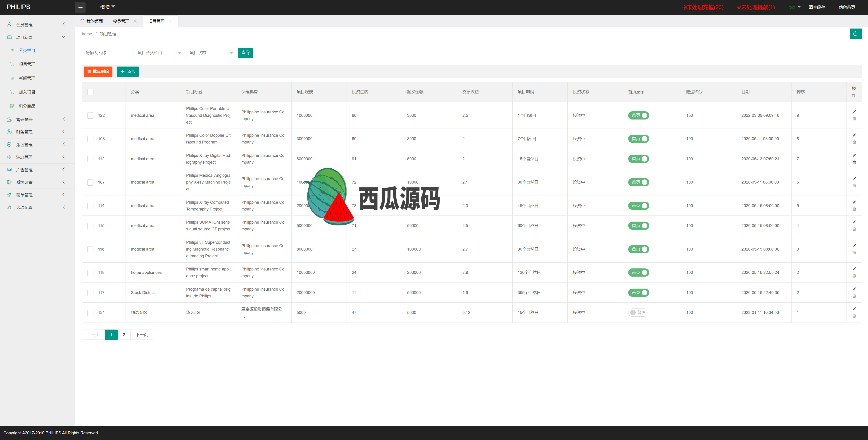The image size is (868, 440).
Task: Click delete trash icon for row 117
Action: [x=854, y=296]
